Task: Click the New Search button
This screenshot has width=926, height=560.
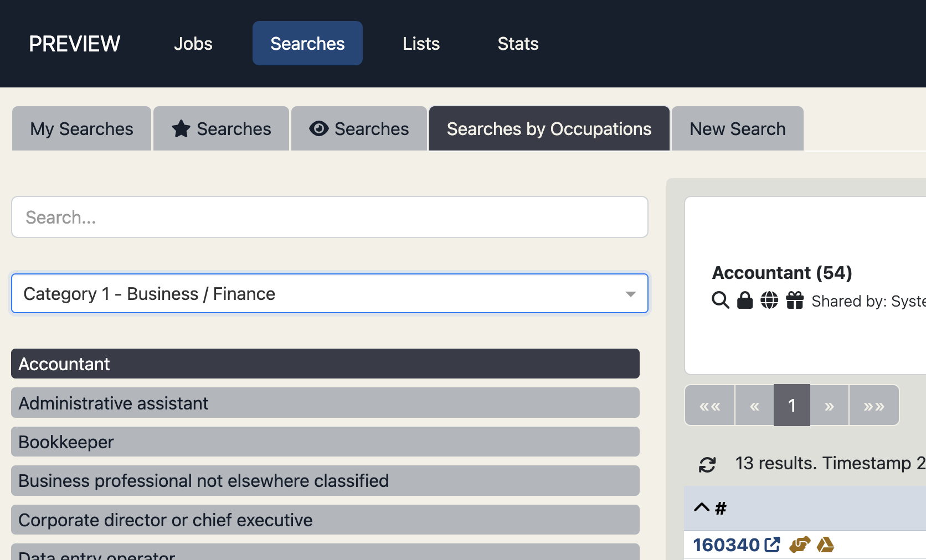Action: pyautogui.click(x=737, y=128)
